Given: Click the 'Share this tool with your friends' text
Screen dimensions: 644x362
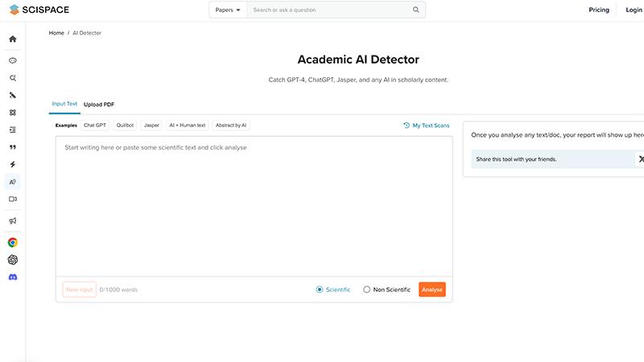Looking at the screenshot, I should (x=516, y=158).
